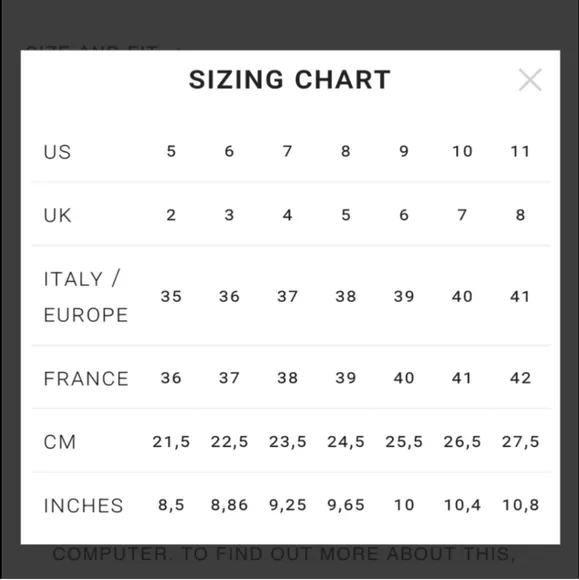Select the UK row label
The height and width of the screenshot is (580, 579).
tap(57, 215)
